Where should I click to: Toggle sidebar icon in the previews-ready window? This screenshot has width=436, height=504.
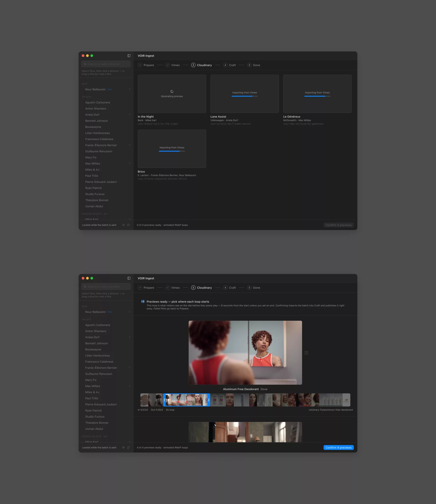pyautogui.click(x=129, y=278)
